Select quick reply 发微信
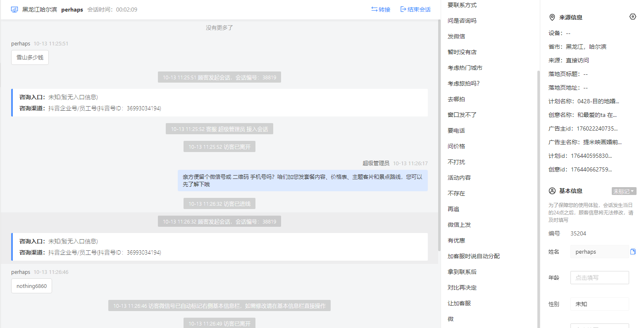 coord(456,36)
